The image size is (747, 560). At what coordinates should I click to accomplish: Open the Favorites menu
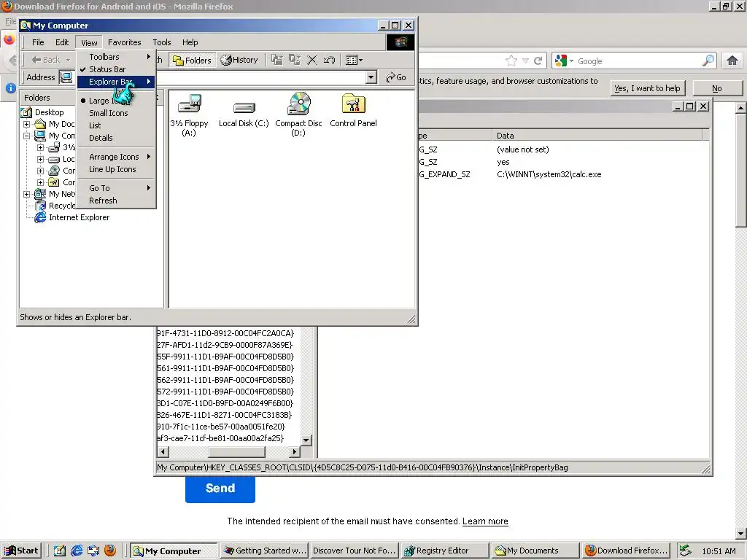(x=124, y=42)
